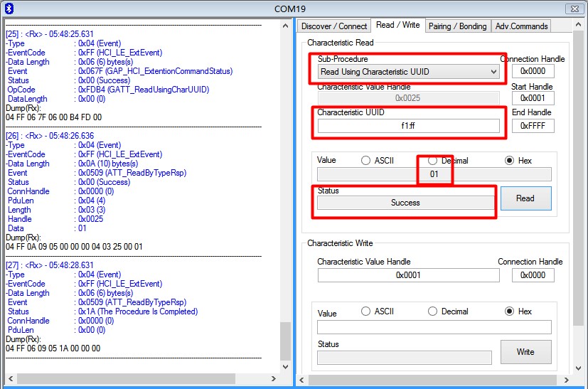Click the read Value field showing 01

click(x=434, y=174)
